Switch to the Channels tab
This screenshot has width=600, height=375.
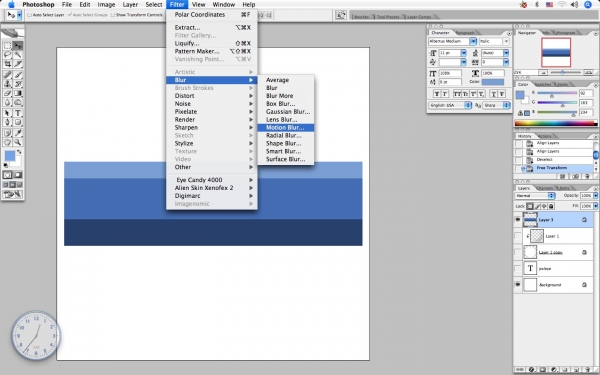point(545,188)
